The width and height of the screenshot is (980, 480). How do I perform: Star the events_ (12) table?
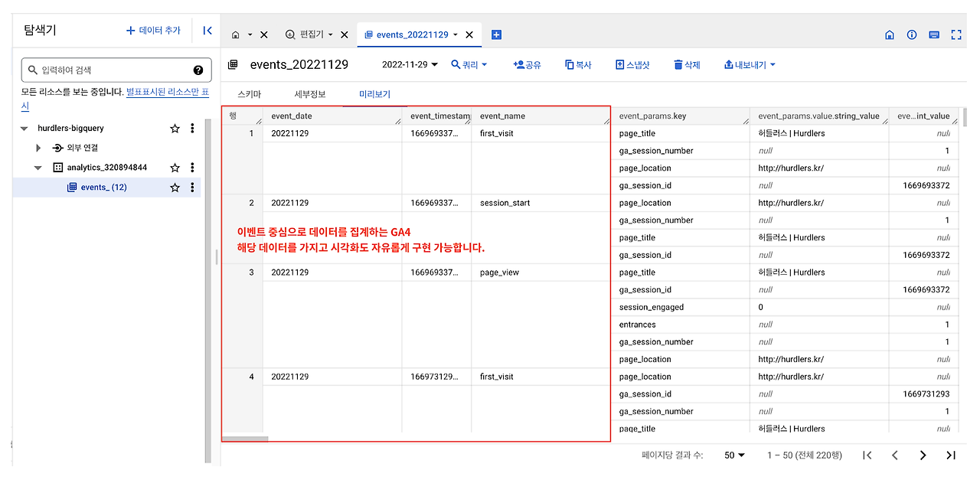(x=175, y=188)
